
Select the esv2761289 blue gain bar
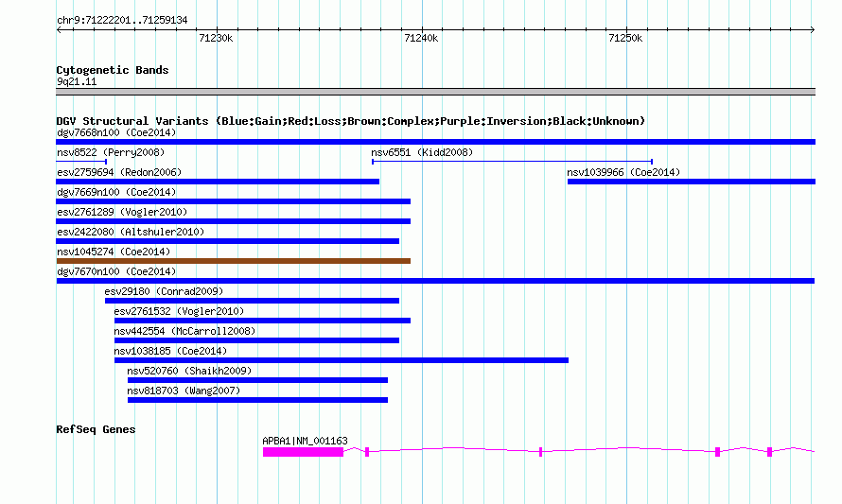[x=233, y=221]
